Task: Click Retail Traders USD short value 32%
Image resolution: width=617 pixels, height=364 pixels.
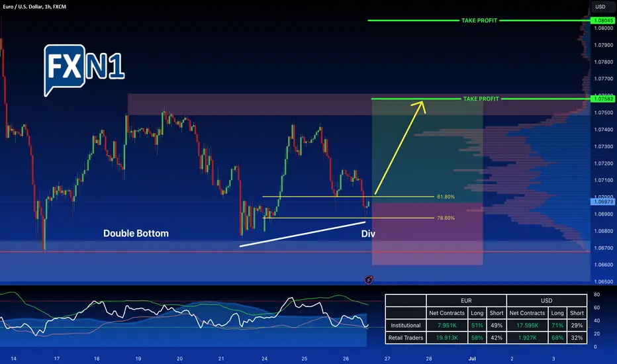Action: pyautogui.click(x=577, y=338)
